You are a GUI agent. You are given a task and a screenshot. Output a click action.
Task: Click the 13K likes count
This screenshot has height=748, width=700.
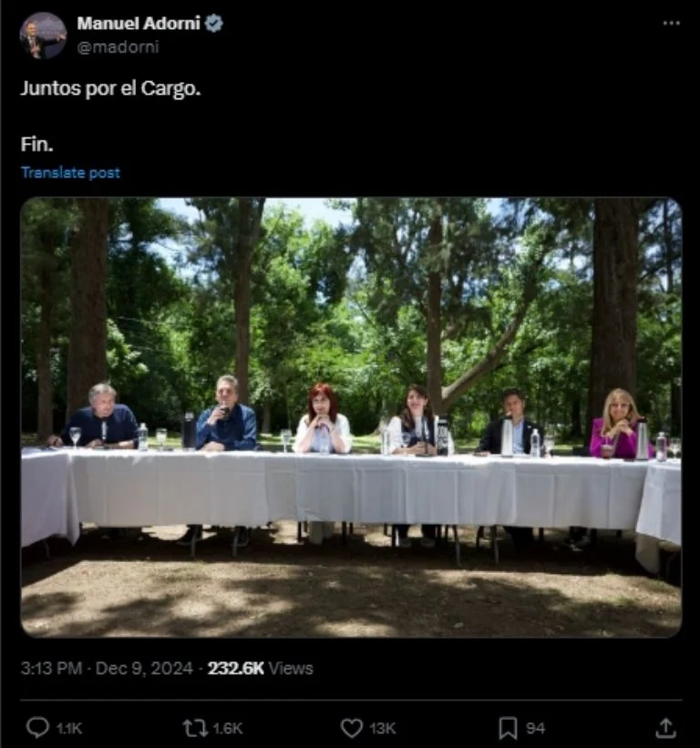382,728
